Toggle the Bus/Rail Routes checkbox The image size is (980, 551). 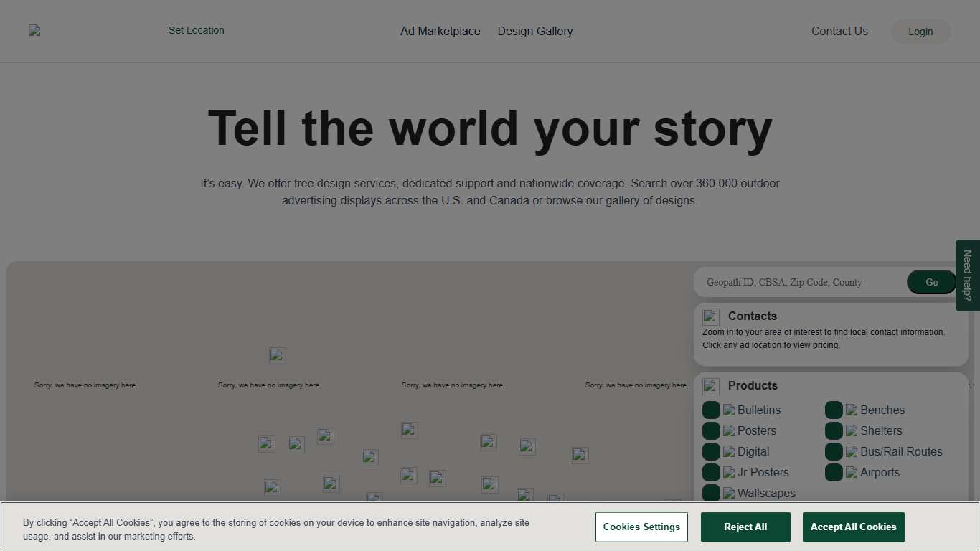pyautogui.click(x=834, y=452)
